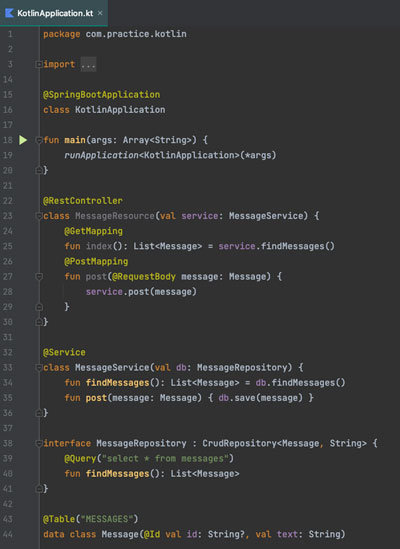Collapse the MessageResource class fold marker
Viewport: 400px width, 549px height.
point(39,216)
